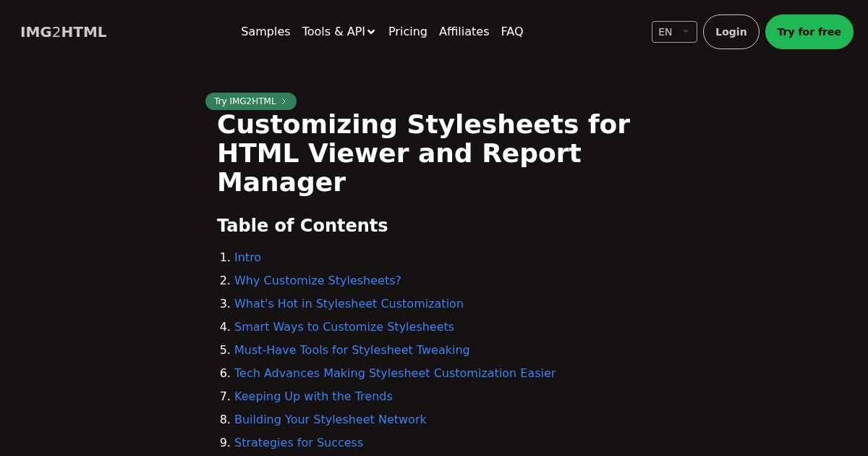Select Strategies for Success link
Viewport: 868px width, 456px height.
(299, 442)
